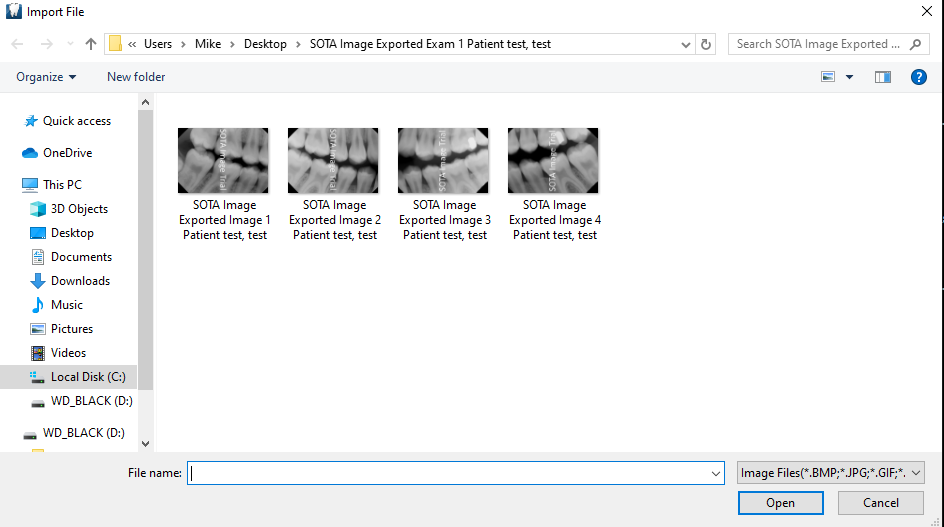This screenshot has height=527, width=944.
Task: Open the Help question mark icon
Action: (x=918, y=77)
